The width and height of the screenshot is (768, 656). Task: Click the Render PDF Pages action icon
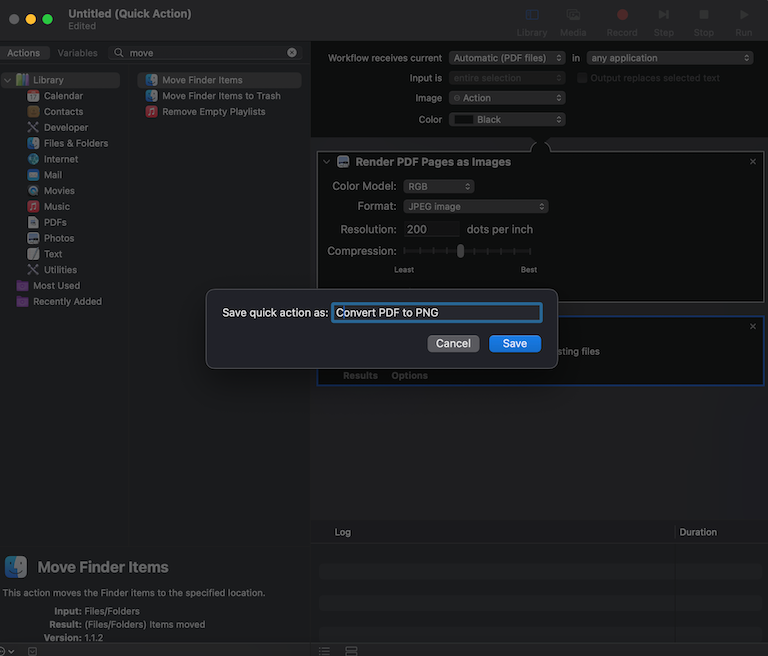(x=343, y=162)
